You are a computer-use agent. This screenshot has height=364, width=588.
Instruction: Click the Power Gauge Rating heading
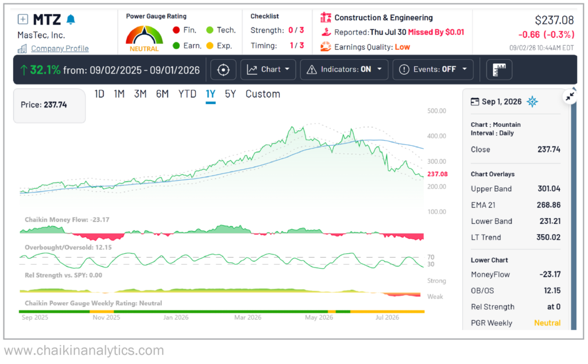click(156, 16)
